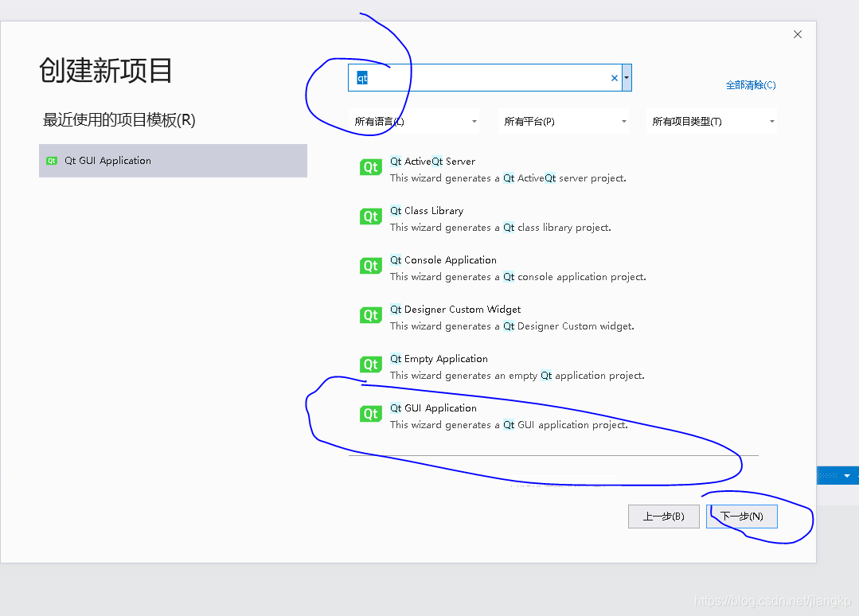This screenshot has width=859, height=616.
Task: Select the Qt Class Library template title
Action: (426, 211)
